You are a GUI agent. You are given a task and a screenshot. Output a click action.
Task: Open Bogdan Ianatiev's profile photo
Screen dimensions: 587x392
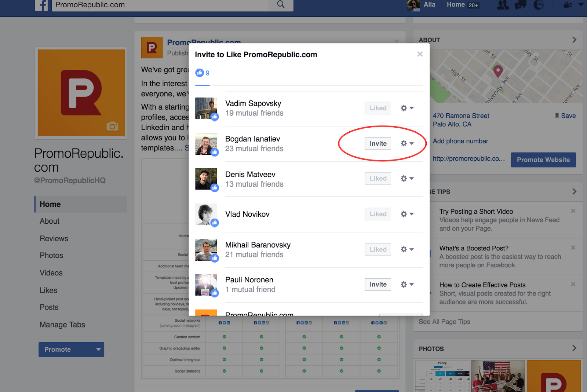pos(206,144)
